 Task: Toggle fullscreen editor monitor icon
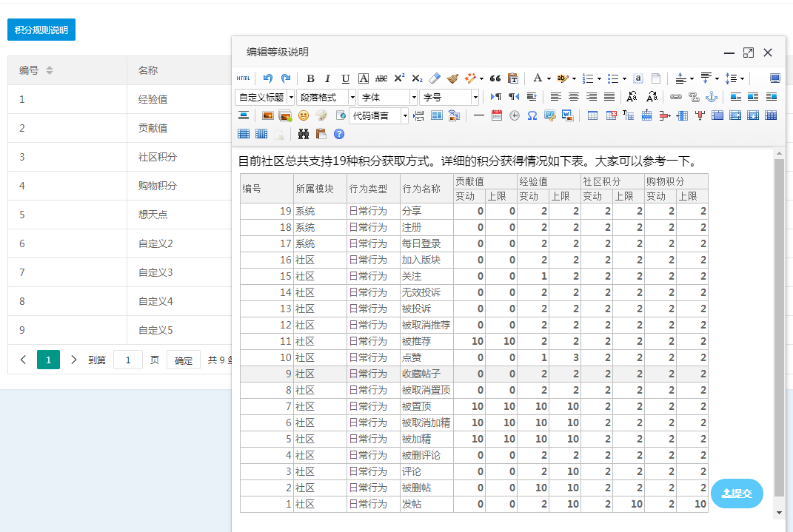(774, 78)
